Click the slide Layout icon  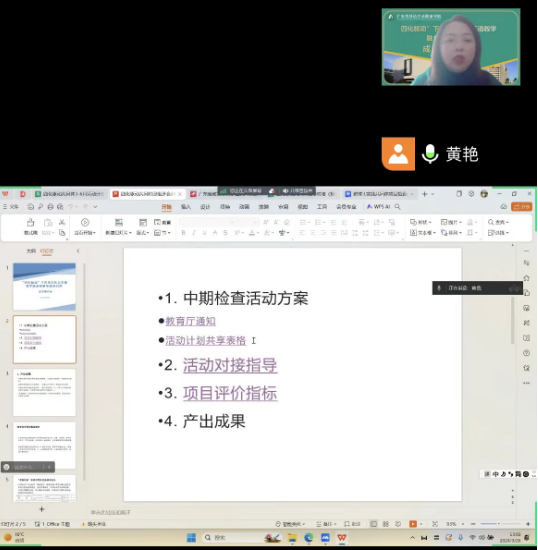click(x=143, y=222)
